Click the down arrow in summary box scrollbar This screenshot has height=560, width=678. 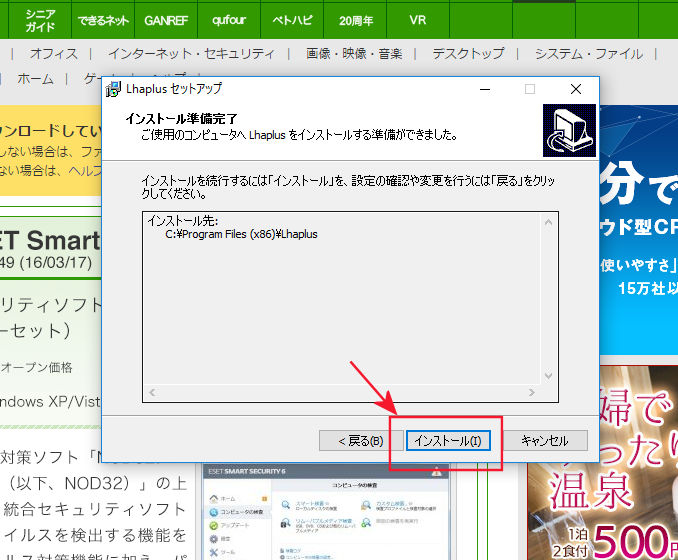click(548, 375)
